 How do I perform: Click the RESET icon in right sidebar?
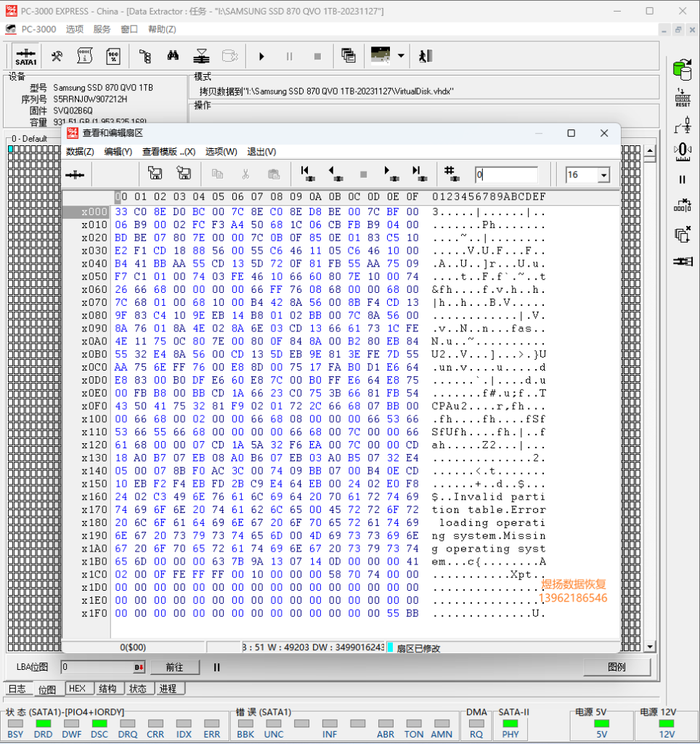[x=683, y=97]
